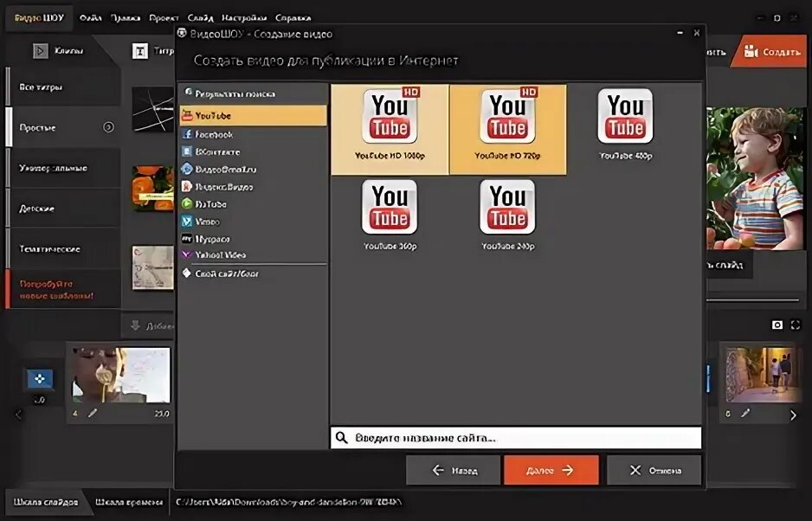Image resolution: width=812 pixels, height=521 pixels.
Task: Proceed with the orange Далее button
Action: pyautogui.click(x=551, y=470)
